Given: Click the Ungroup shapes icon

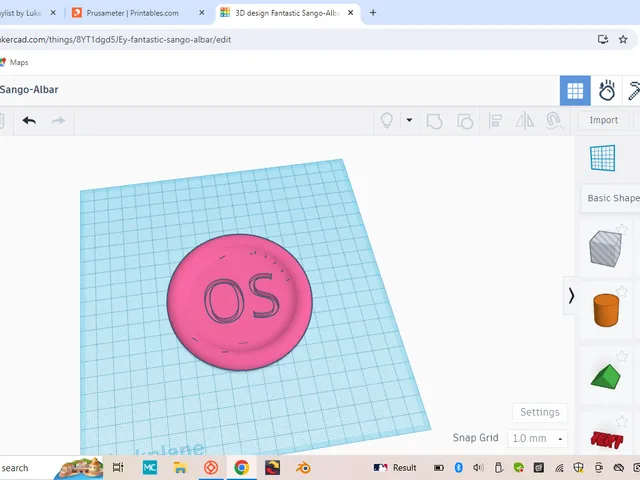Looking at the screenshot, I should click(464, 121).
